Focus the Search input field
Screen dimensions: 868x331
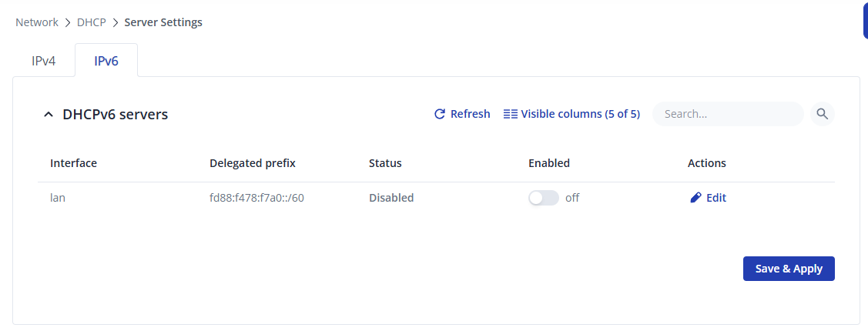(x=728, y=114)
